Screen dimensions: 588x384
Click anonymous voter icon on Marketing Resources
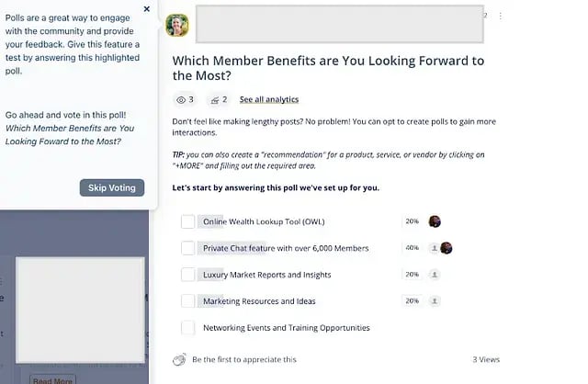click(435, 300)
